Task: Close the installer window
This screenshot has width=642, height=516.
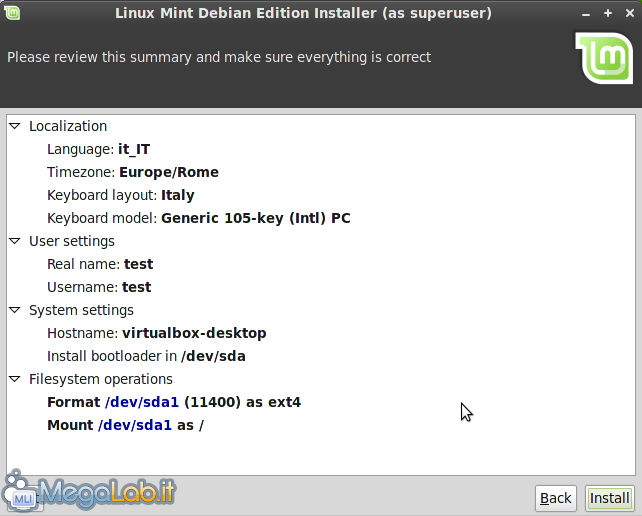Action: tap(628, 13)
